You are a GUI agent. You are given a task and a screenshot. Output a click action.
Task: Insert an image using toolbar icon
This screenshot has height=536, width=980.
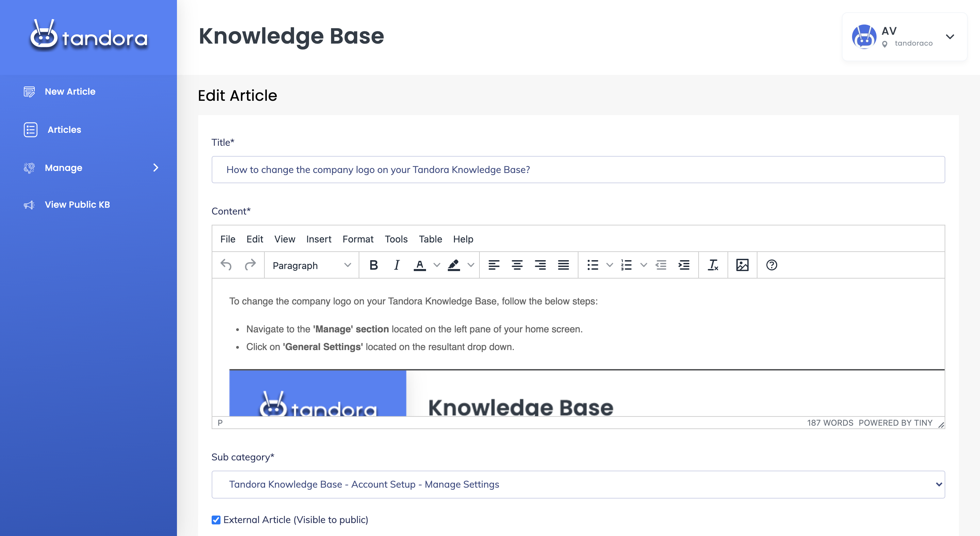742,265
